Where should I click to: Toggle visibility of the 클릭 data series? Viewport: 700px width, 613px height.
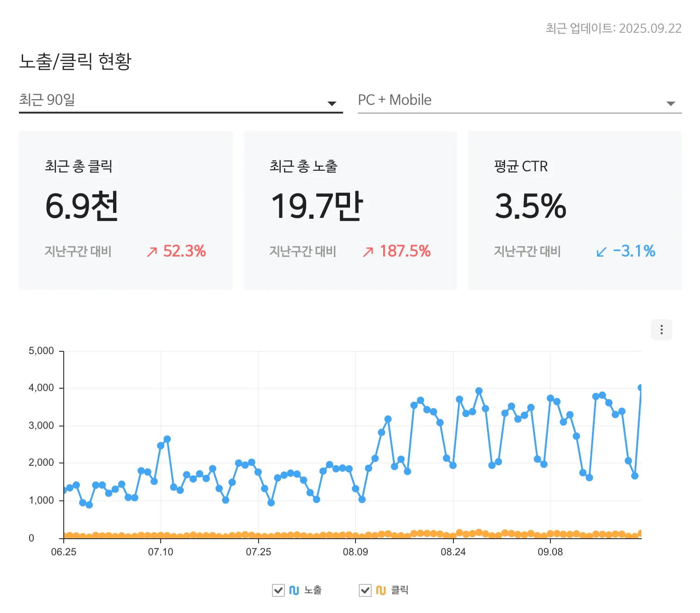coord(365,590)
